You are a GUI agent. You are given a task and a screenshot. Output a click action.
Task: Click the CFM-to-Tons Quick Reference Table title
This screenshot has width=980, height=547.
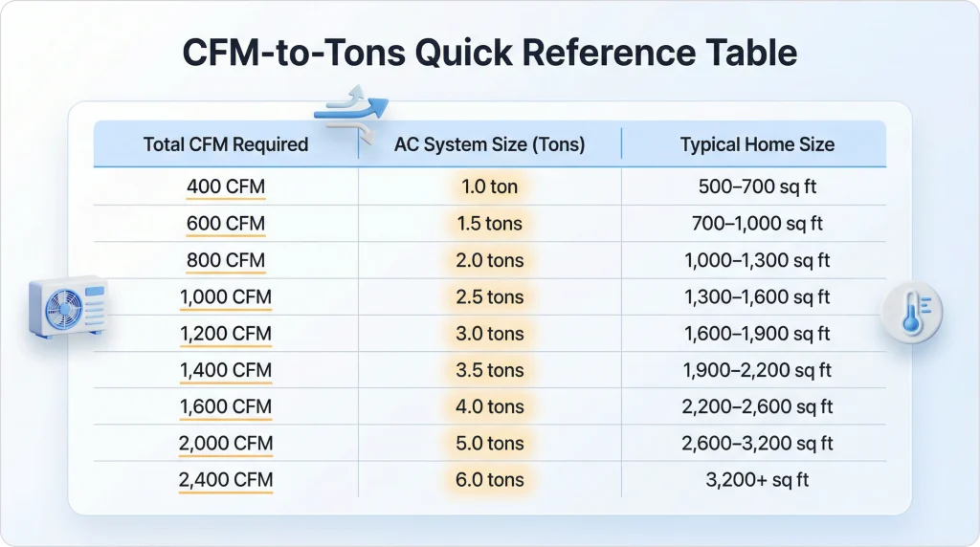490,53
